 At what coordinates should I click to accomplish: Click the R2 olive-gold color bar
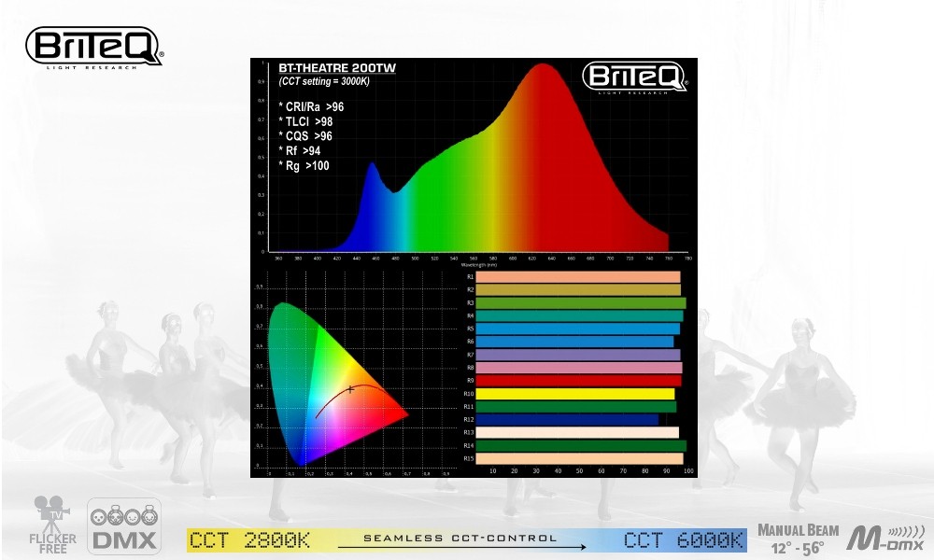click(578, 290)
